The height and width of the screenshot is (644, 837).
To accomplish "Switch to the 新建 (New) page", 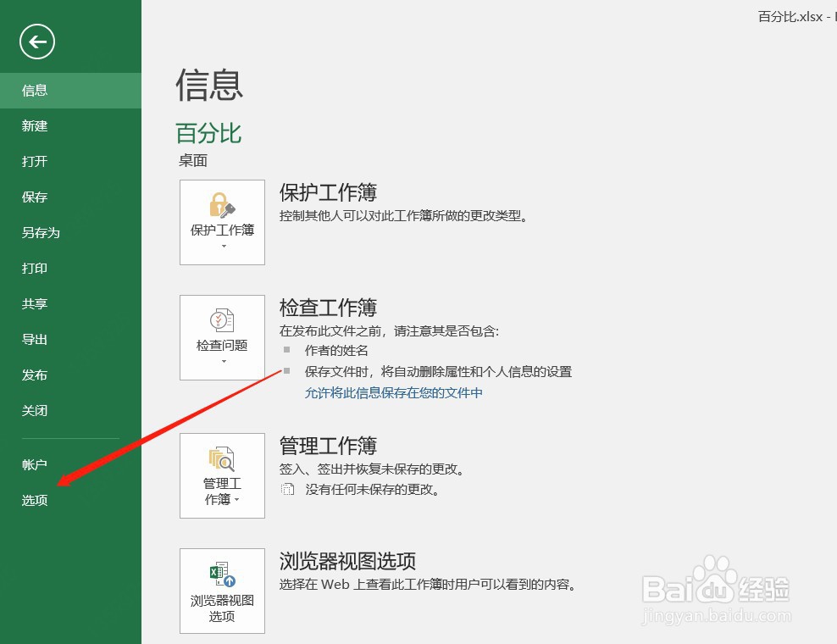I will click(x=34, y=126).
